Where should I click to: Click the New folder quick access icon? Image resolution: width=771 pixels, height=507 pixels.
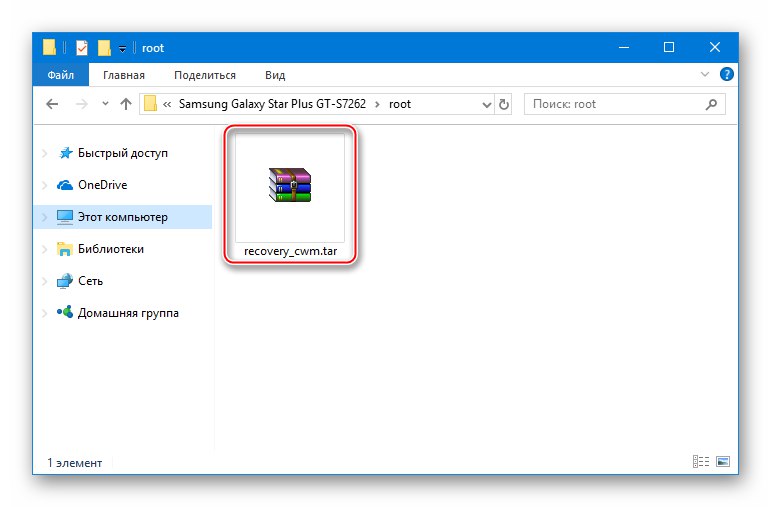(104, 48)
